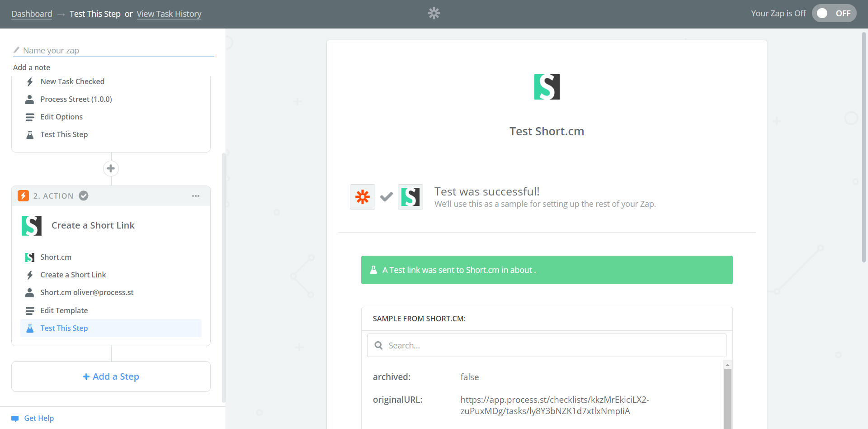
Task: Open Edit Options under the trigger step
Action: pyautogui.click(x=61, y=117)
